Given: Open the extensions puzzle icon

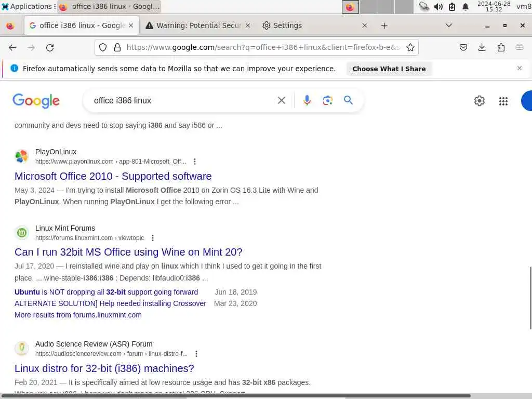Looking at the screenshot, I should pos(501,47).
